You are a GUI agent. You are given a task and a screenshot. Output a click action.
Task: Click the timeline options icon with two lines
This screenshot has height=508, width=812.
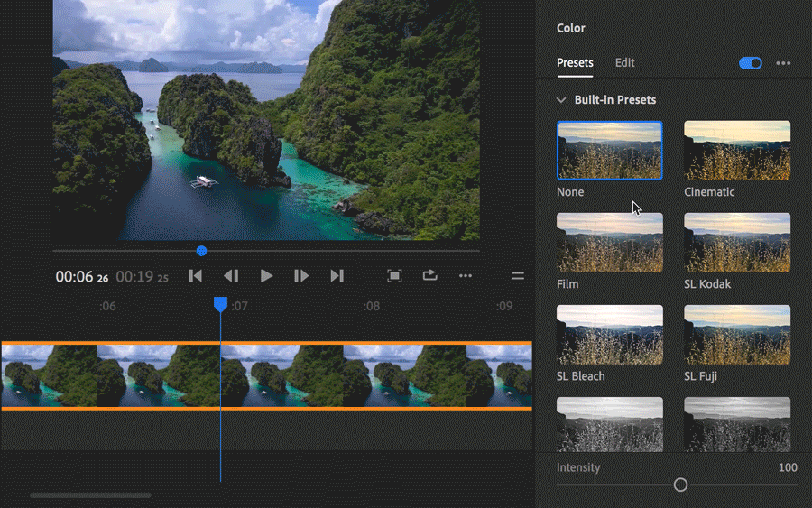pos(517,276)
